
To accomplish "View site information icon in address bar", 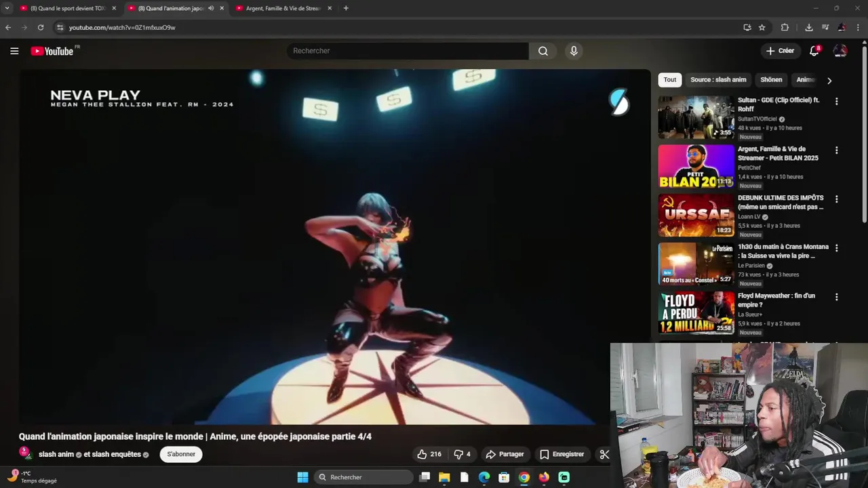I will coord(60,27).
